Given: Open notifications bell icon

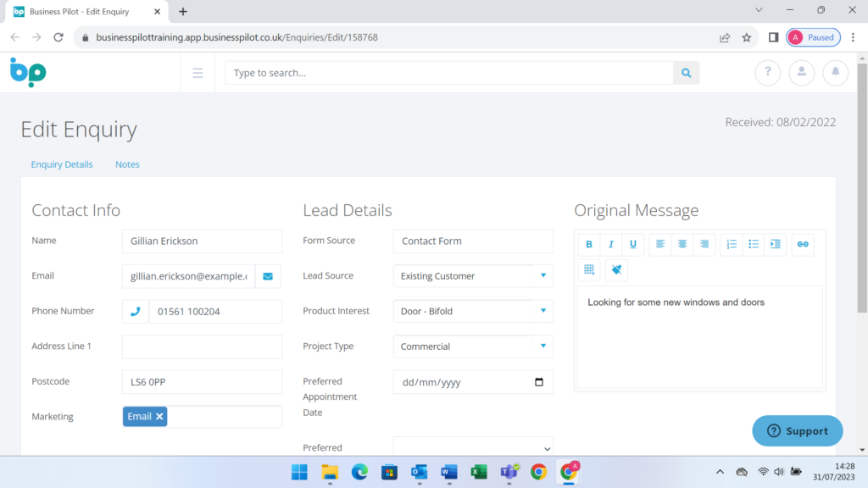Looking at the screenshot, I should [835, 73].
